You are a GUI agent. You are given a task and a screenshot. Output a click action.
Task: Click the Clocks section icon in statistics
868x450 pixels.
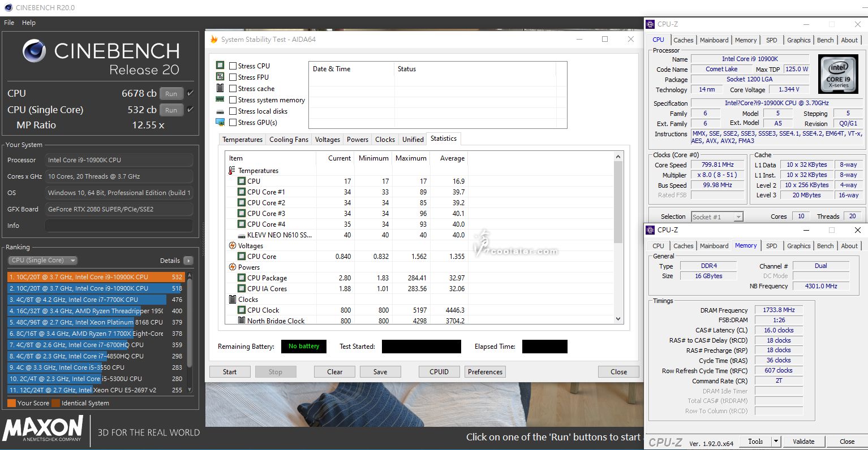tap(232, 300)
